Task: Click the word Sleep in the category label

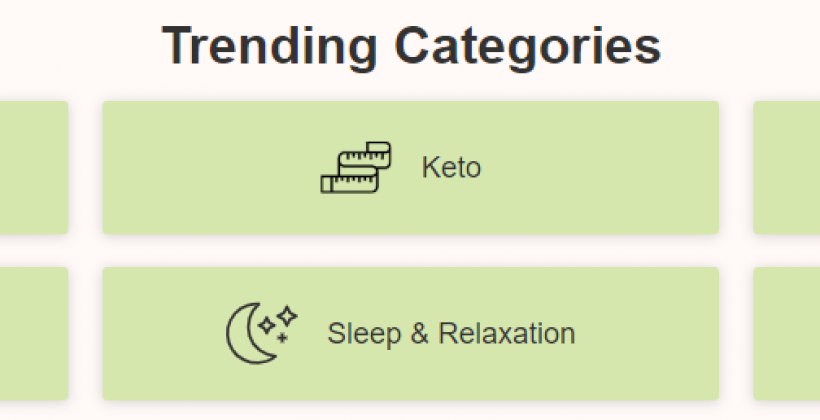Action: pos(364,334)
